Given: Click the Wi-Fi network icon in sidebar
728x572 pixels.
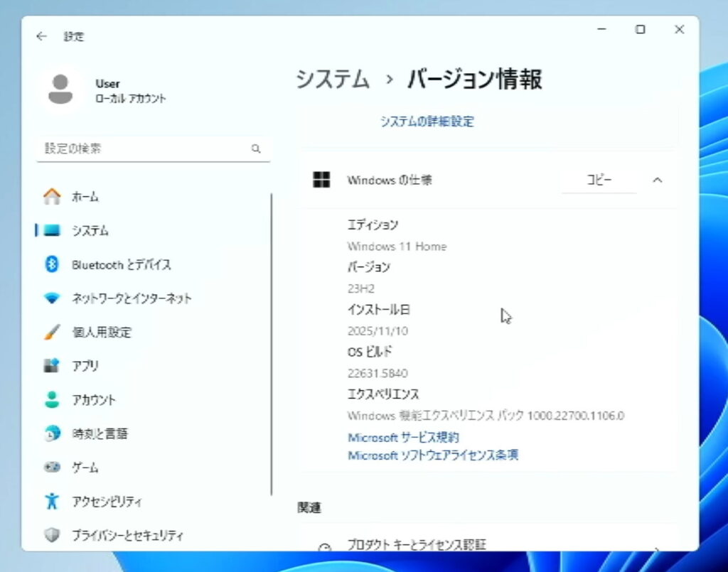Looking at the screenshot, I should [x=52, y=298].
